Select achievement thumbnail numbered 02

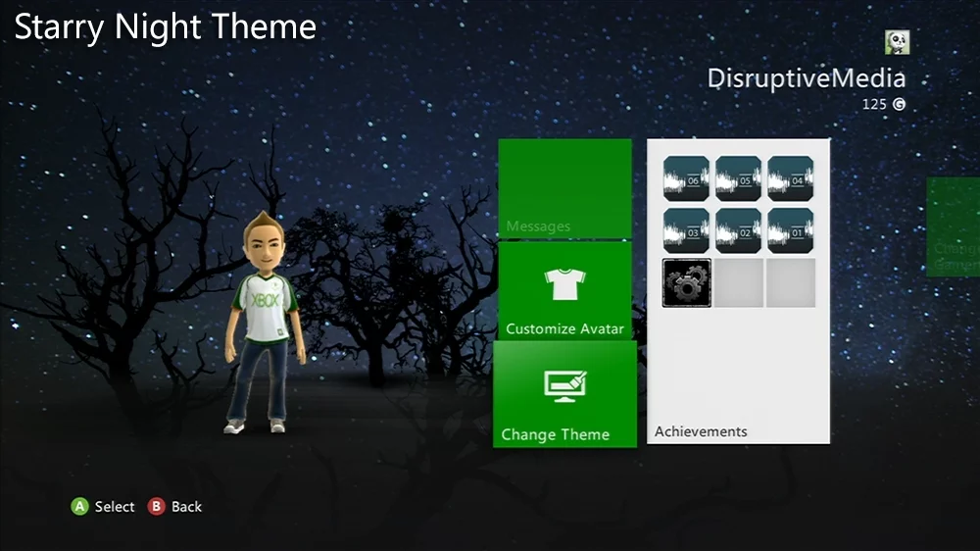click(x=738, y=230)
